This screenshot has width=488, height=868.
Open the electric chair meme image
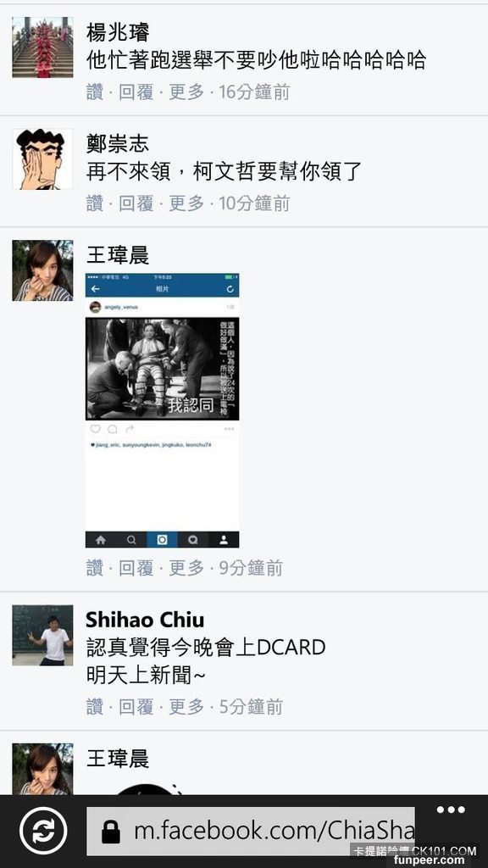coord(162,410)
